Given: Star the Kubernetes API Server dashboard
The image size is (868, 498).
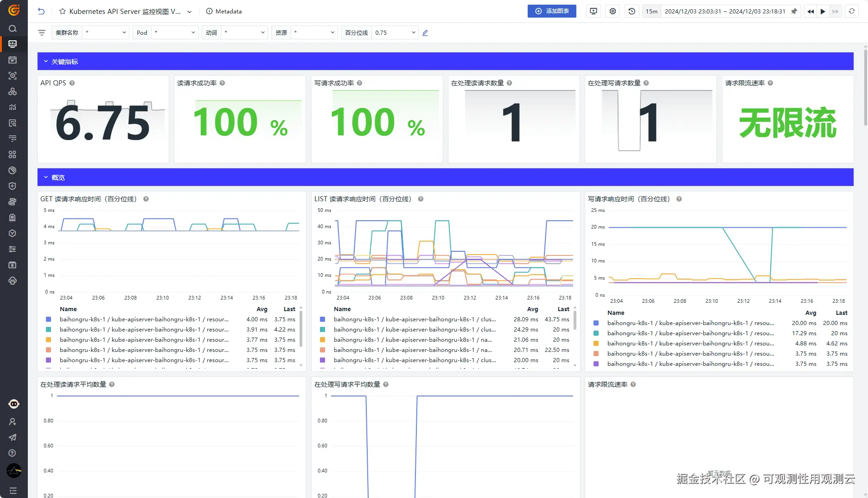Looking at the screenshot, I should [x=63, y=11].
